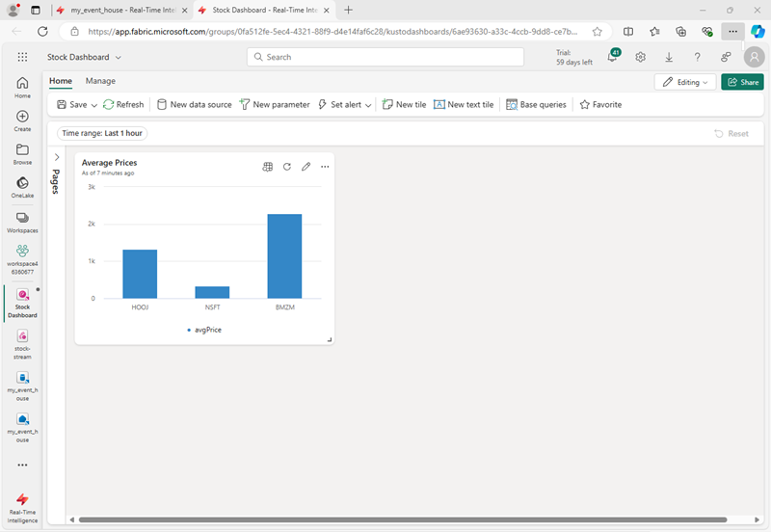Explore data icon on Average Prices tile
Viewport: 771px width, 532px height.
(268, 167)
